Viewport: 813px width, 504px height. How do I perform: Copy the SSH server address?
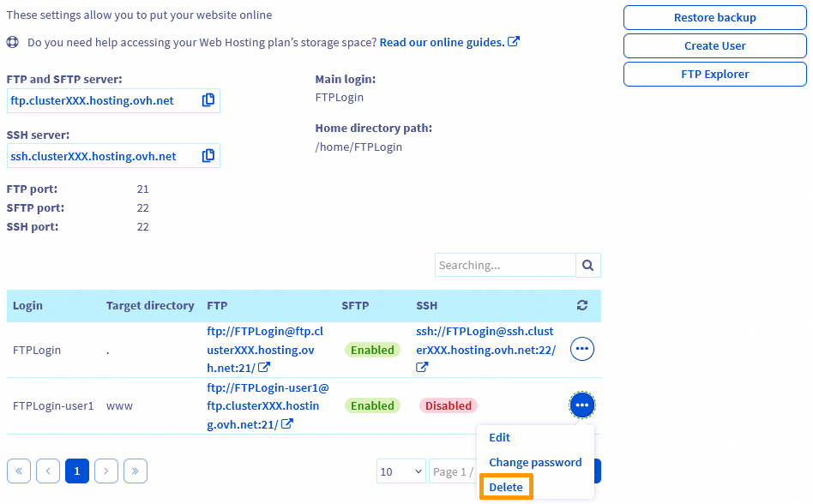pos(208,156)
